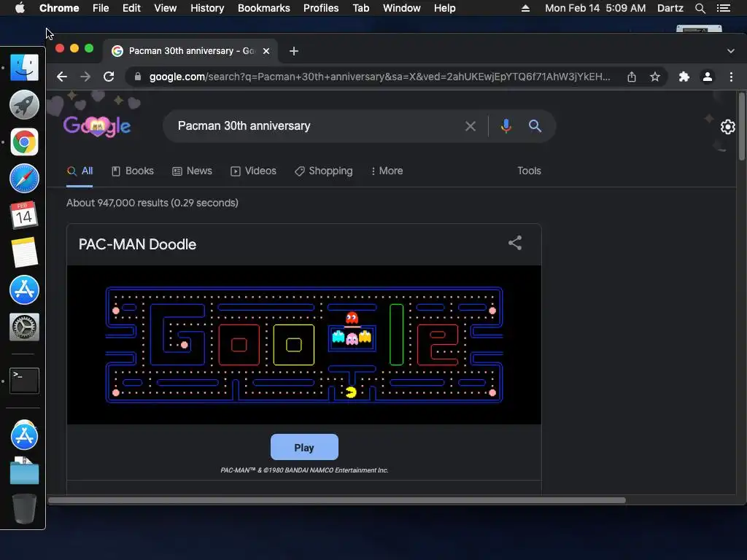Reload the Pacman search page
The height and width of the screenshot is (560, 747).
point(109,77)
